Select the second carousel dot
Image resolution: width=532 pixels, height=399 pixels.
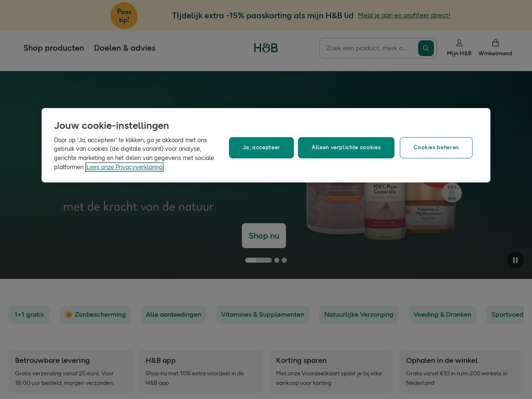click(x=277, y=260)
